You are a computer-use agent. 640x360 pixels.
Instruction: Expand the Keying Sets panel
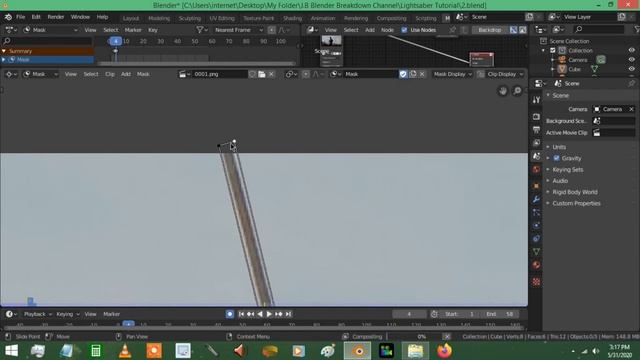click(568, 169)
